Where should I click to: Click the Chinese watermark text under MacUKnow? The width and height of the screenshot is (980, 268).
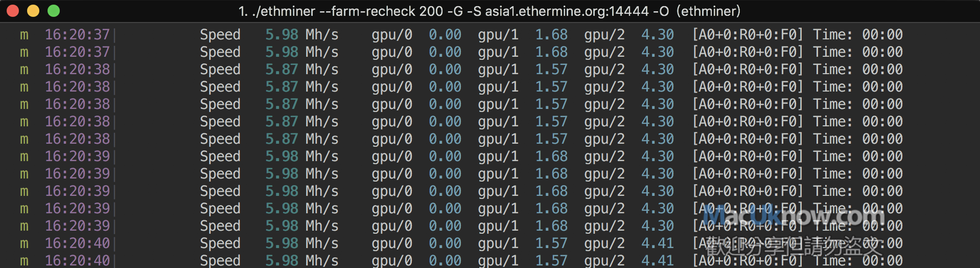click(x=795, y=247)
